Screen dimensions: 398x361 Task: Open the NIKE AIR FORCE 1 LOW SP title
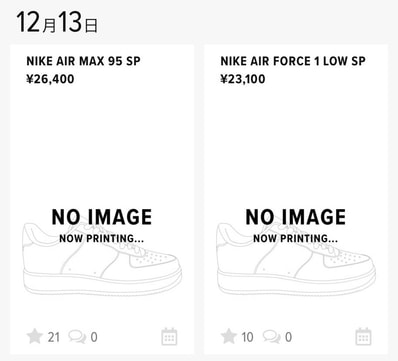[293, 61]
